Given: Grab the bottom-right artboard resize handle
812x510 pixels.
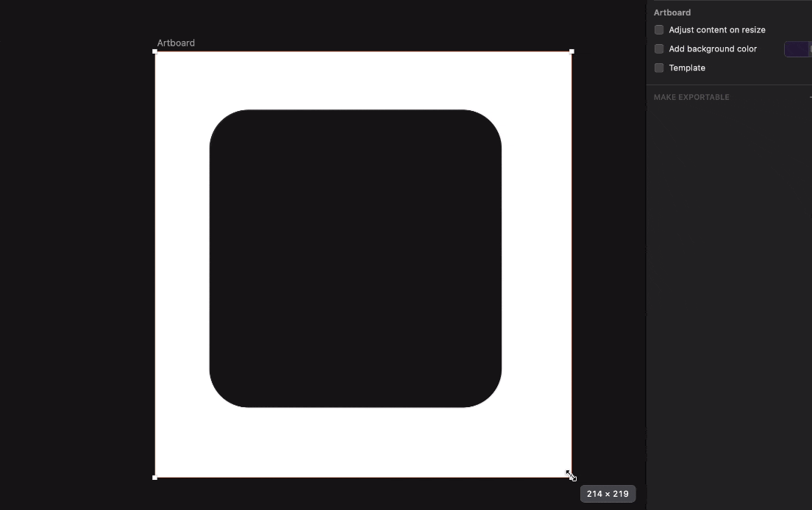Looking at the screenshot, I should (x=571, y=476).
